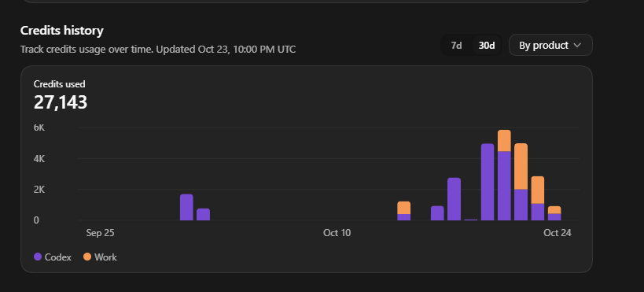Click the tallest stacked bar's orange segment
644x292 pixels.
tap(504, 141)
